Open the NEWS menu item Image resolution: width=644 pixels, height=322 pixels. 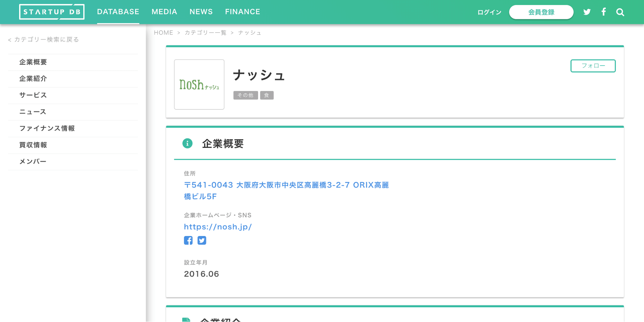point(201,12)
